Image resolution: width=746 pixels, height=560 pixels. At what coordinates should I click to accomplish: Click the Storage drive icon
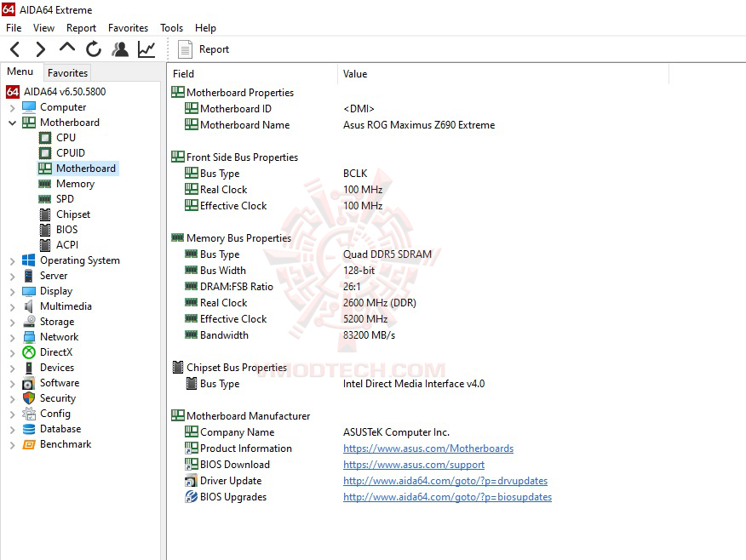tap(29, 322)
